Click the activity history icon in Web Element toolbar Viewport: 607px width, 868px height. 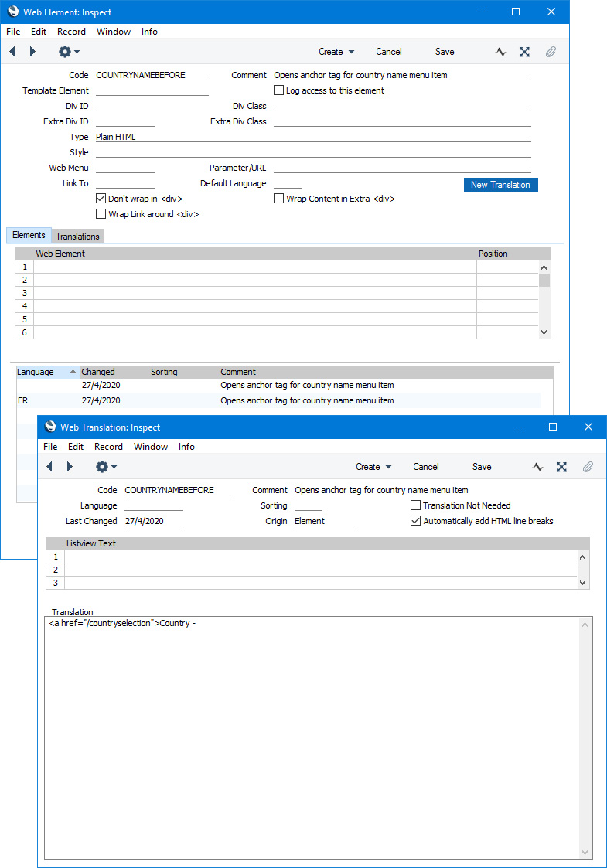coord(501,52)
